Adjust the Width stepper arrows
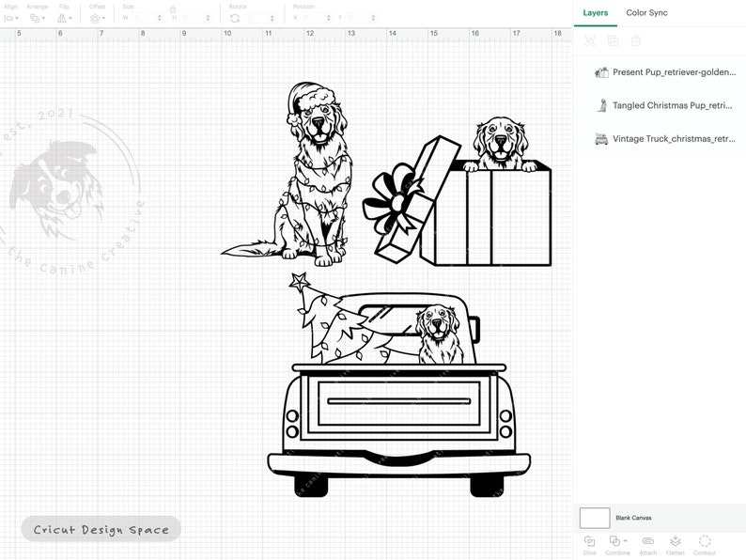The image size is (746, 560). pyautogui.click(x=160, y=18)
